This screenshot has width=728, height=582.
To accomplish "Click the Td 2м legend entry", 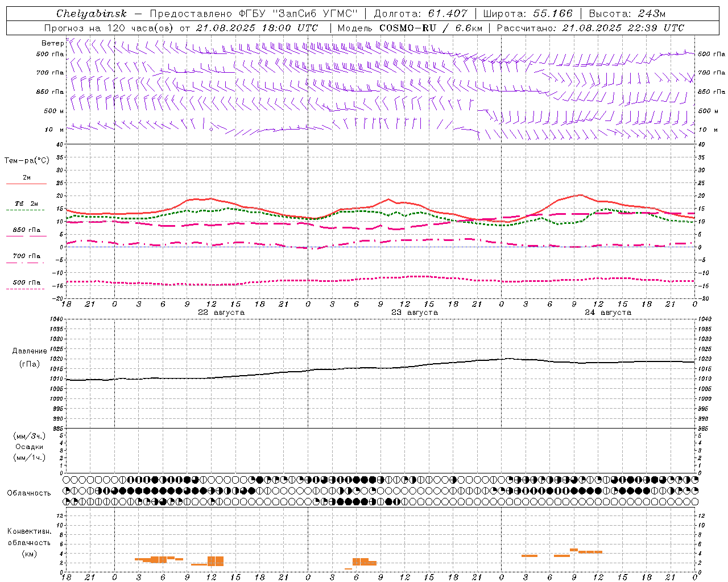I will 26,203.
